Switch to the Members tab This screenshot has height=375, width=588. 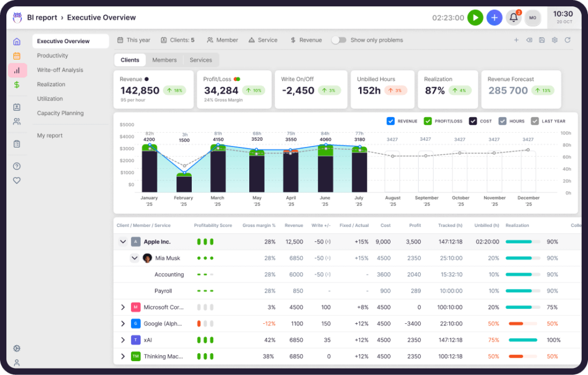coord(164,60)
